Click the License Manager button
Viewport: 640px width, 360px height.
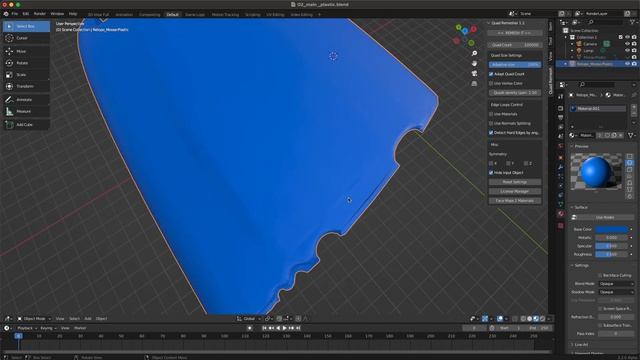click(515, 191)
